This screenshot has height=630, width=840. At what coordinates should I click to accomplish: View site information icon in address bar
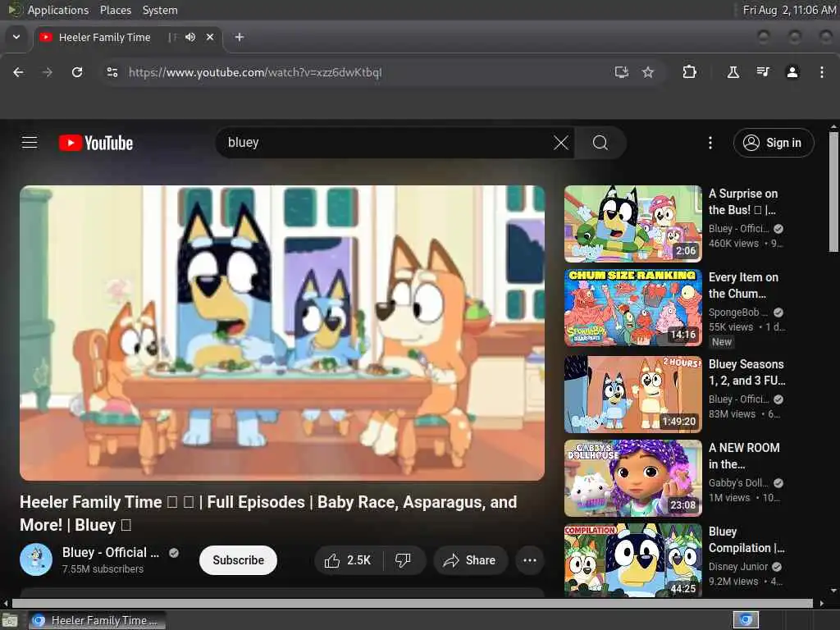click(x=112, y=72)
